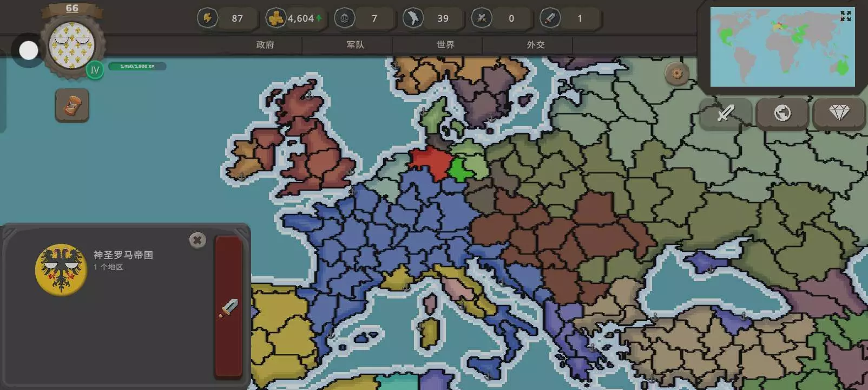Click the gold coins icon
The image size is (868, 390).
point(276,18)
